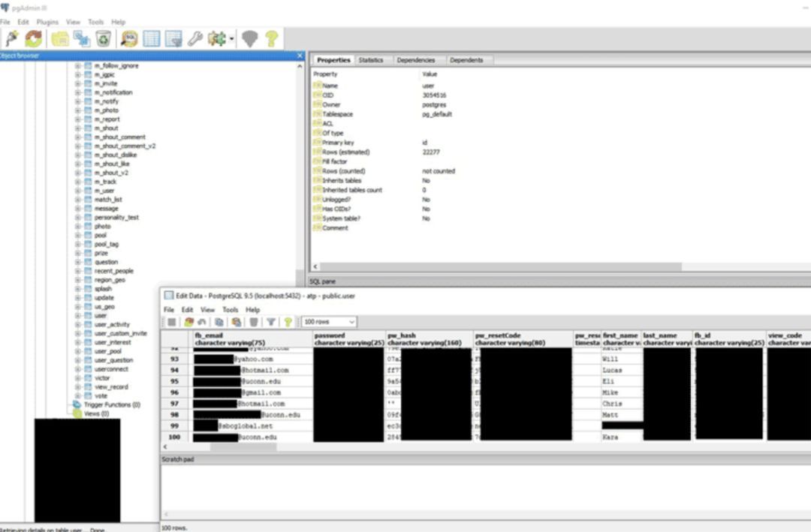Close the Object browser panel

(300, 56)
